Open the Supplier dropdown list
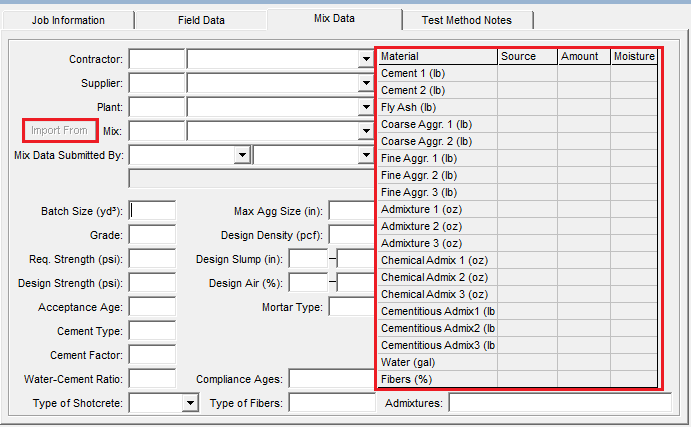This screenshot has width=691, height=427. tap(366, 83)
